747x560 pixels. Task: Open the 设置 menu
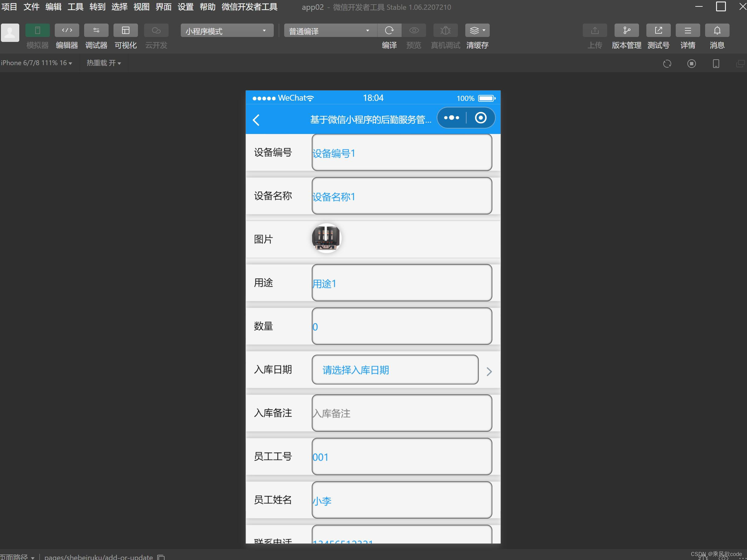point(185,7)
